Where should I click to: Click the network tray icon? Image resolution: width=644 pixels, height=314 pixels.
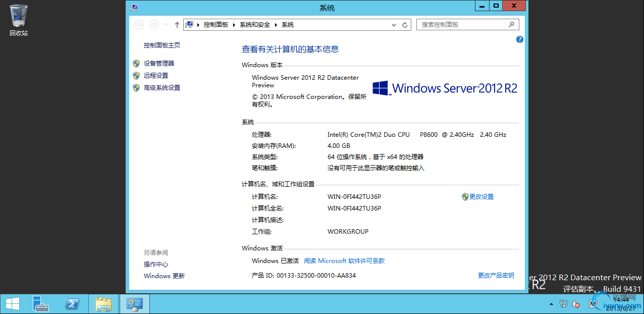(564, 304)
